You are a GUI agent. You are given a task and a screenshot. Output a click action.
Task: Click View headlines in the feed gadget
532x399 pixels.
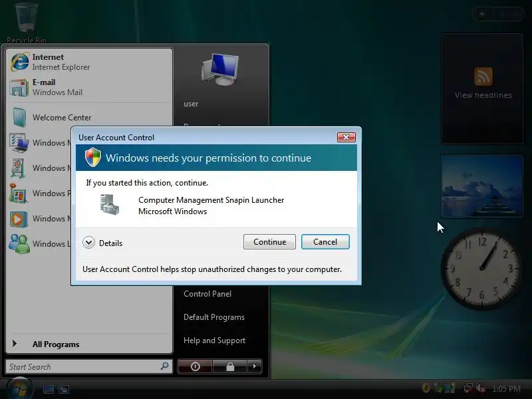coord(483,95)
